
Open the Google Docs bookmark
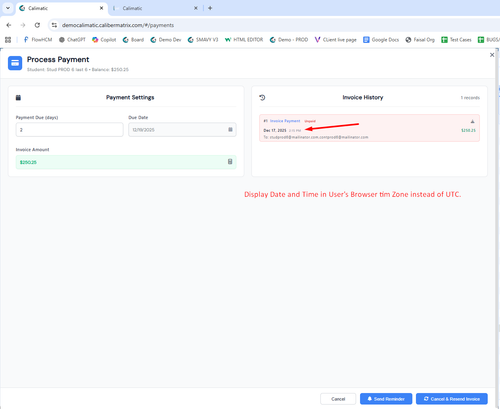tap(381, 40)
